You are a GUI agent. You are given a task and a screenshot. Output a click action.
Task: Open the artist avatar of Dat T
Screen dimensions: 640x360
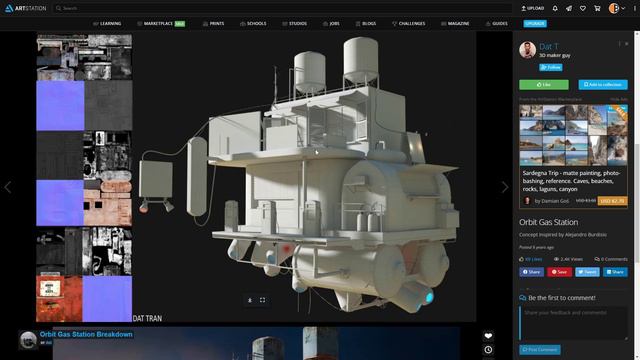click(527, 50)
